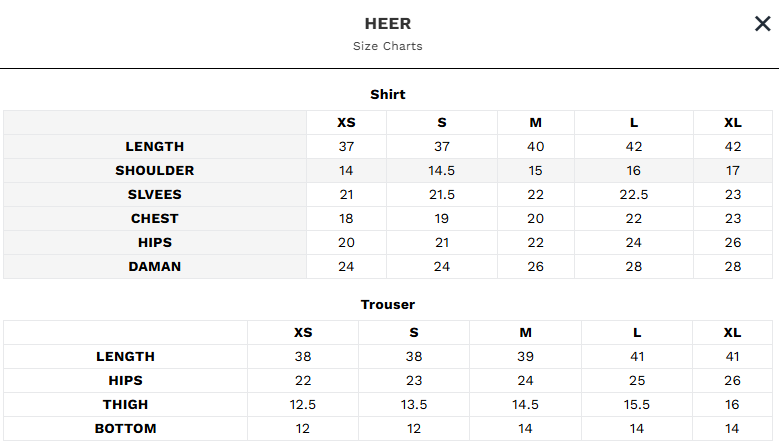779x442 pixels.
Task: Close the HEER size chart popup
Action: point(762,24)
